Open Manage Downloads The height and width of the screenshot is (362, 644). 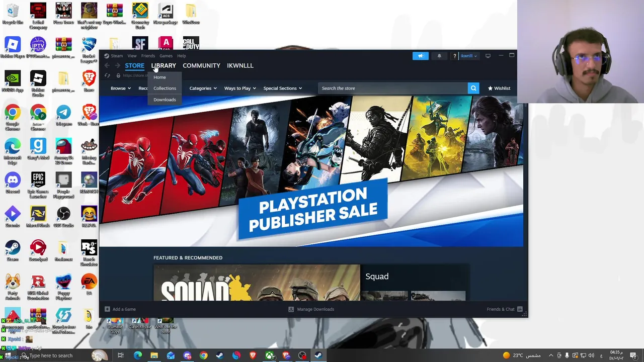pos(311,309)
